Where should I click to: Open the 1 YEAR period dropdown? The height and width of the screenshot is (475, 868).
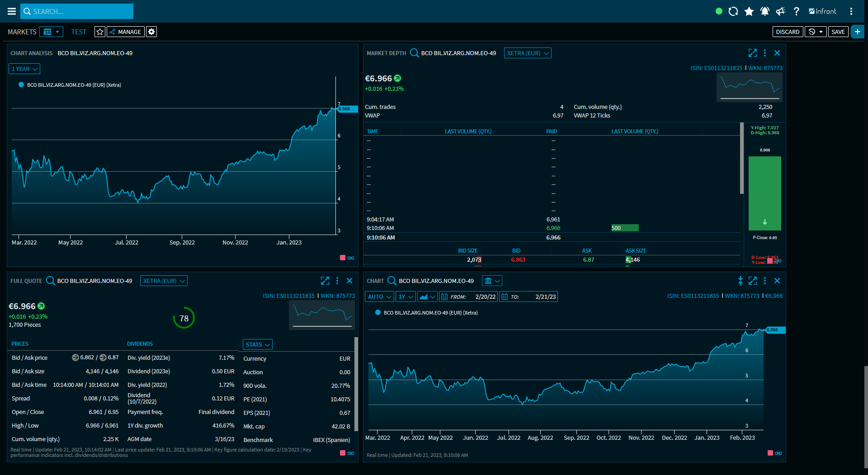[24, 69]
